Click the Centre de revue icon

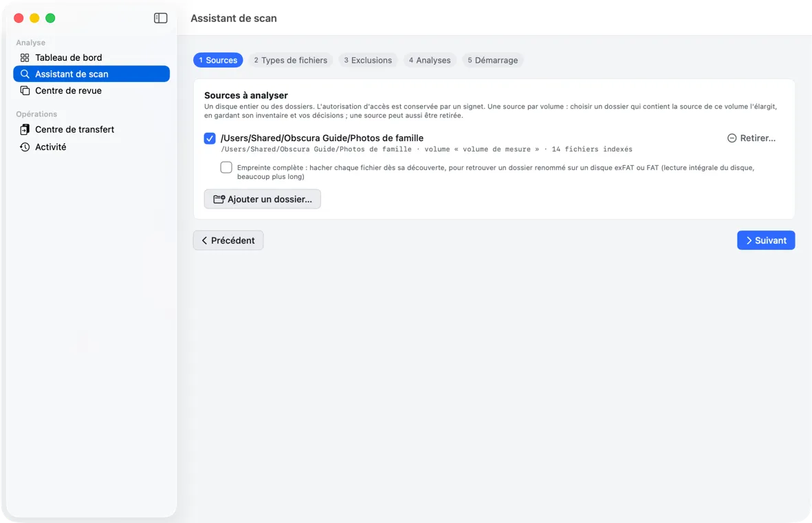(25, 91)
